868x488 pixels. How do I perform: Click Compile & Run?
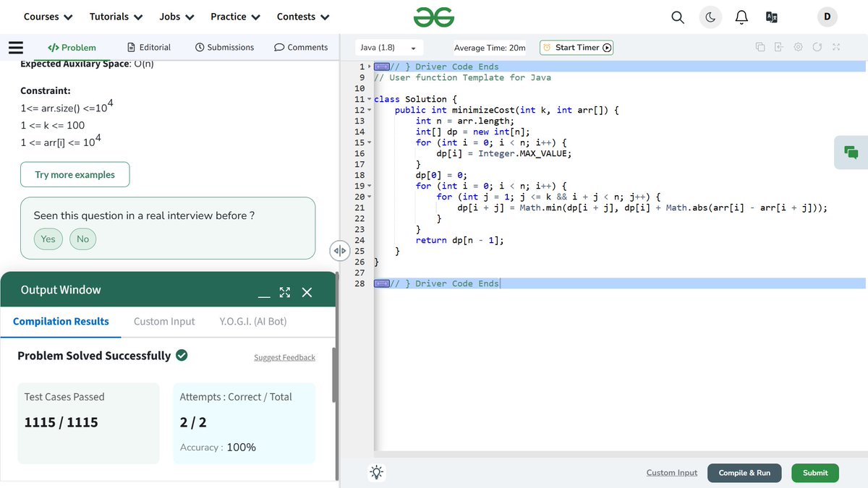pos(744,473)
